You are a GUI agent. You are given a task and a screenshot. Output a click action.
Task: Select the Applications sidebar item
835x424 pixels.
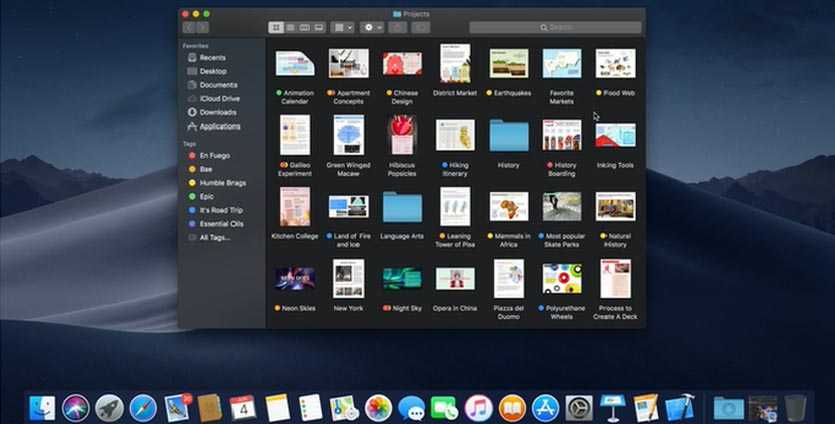[219, 126]
